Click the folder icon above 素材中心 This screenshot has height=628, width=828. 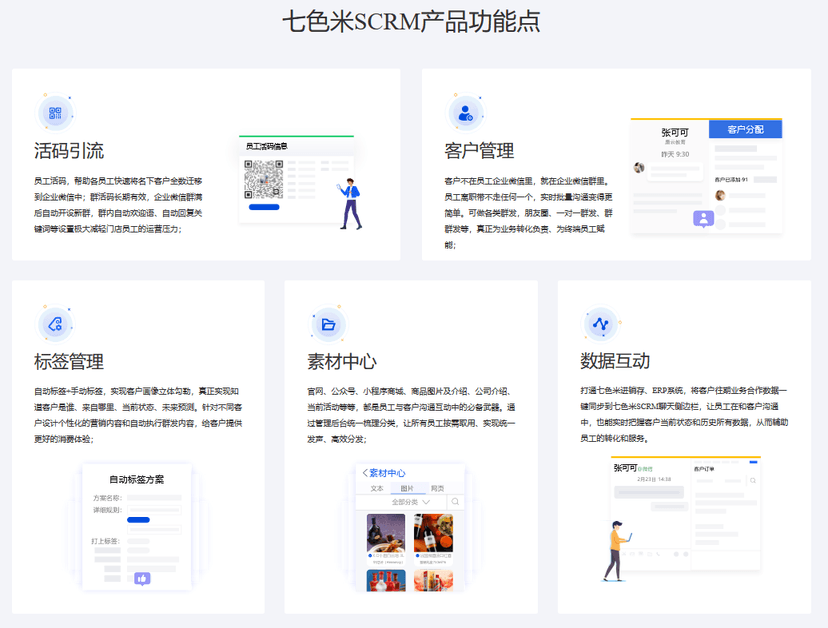(328, 324)
